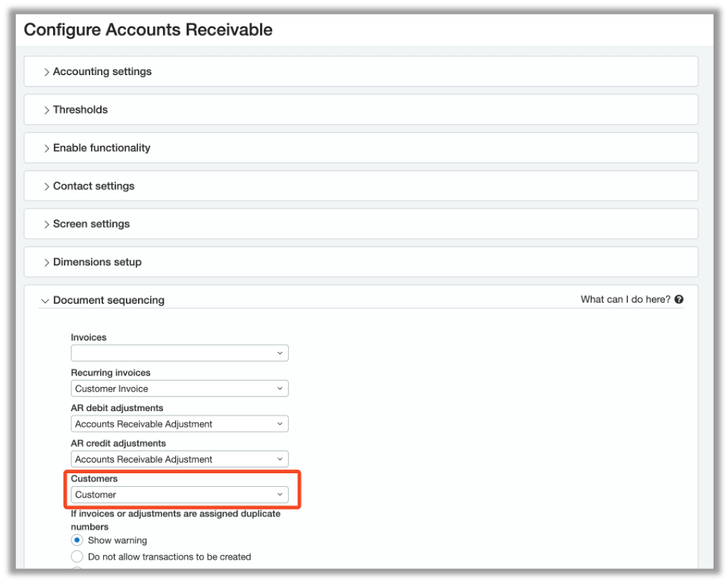Click the help question mark icon
The height and width of the screenshot is (581, 728).
tap(678, 299)
